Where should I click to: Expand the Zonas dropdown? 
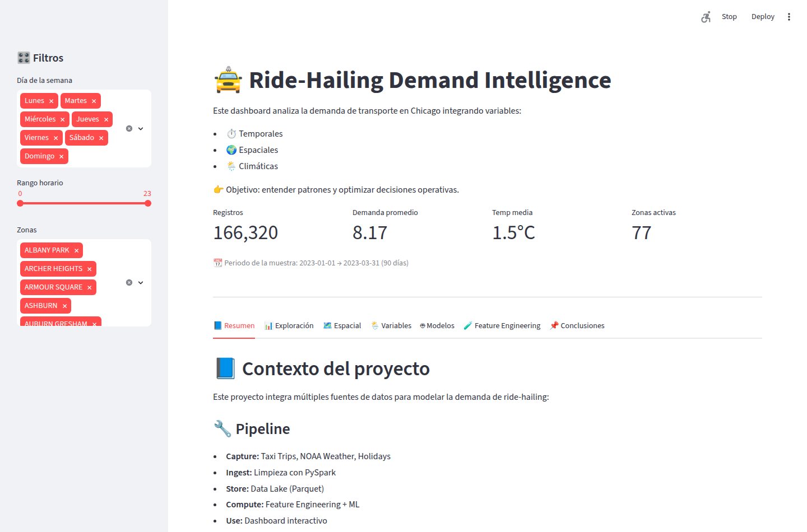141,283
